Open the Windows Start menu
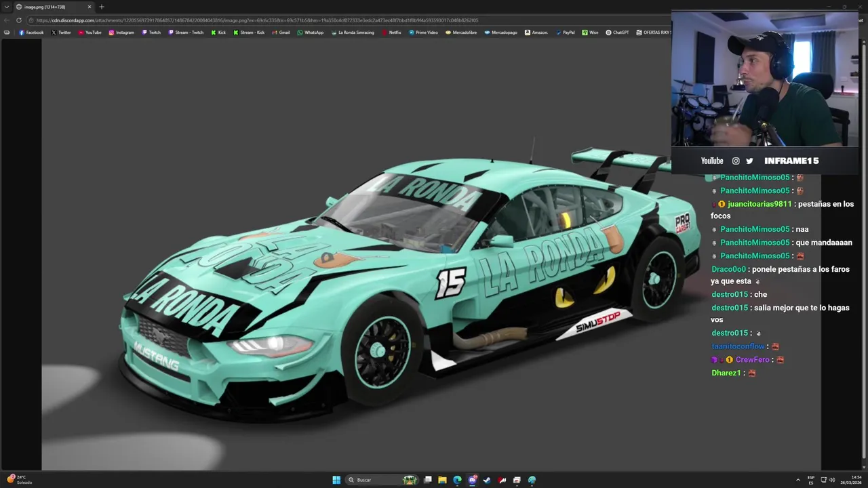Viewport: 868px width, 488px height. (x=336, y=480)
